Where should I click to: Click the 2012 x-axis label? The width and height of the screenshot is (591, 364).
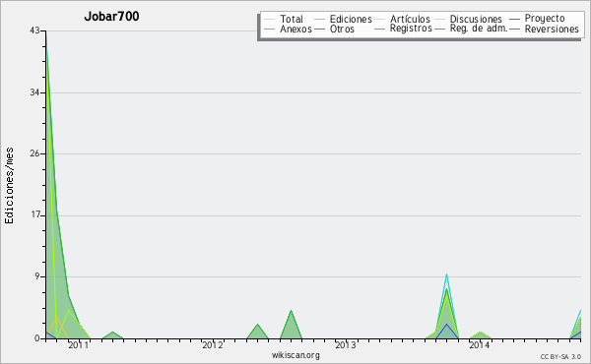[x=213, y=344]
